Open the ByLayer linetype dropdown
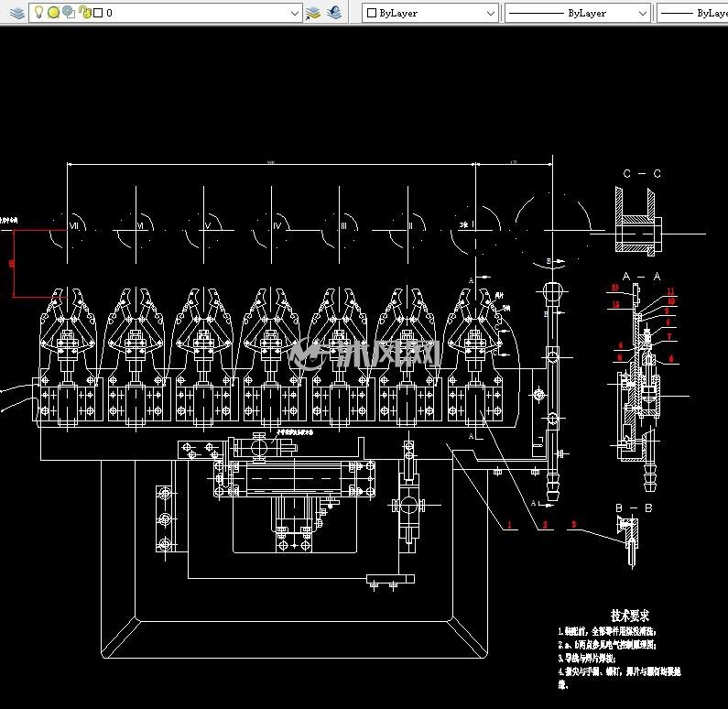The width and height of the screenshot is (728, 709). click(x=577, y=13)
